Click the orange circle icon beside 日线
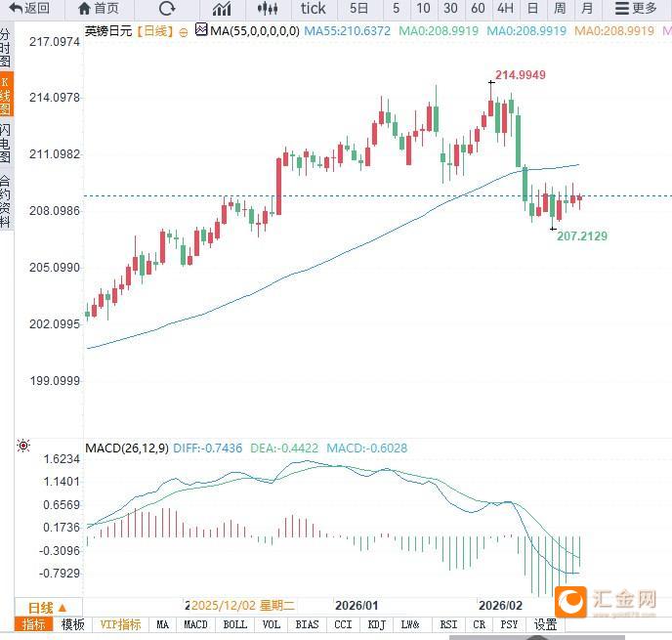 184,31
